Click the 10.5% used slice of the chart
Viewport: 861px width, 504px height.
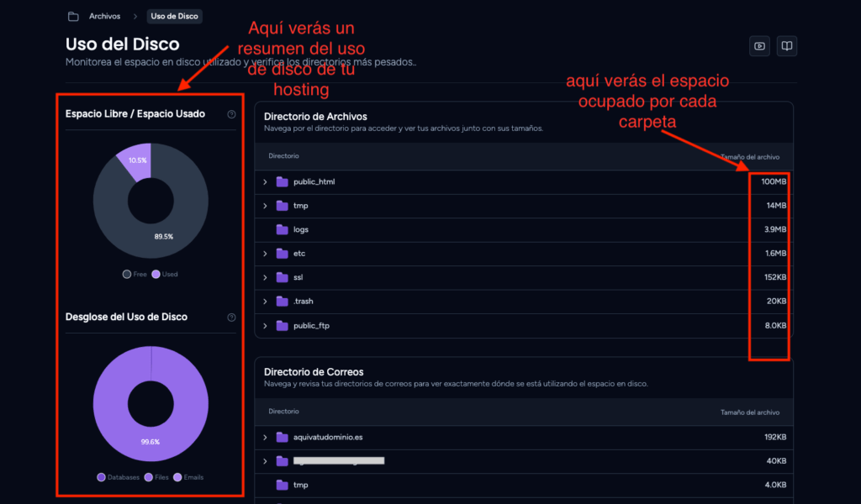137,160
